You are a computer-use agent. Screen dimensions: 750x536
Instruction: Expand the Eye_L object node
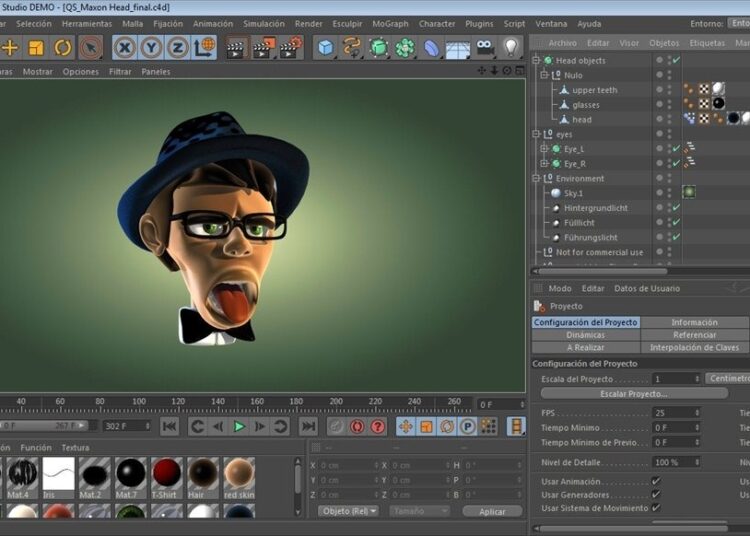(544, 149)
